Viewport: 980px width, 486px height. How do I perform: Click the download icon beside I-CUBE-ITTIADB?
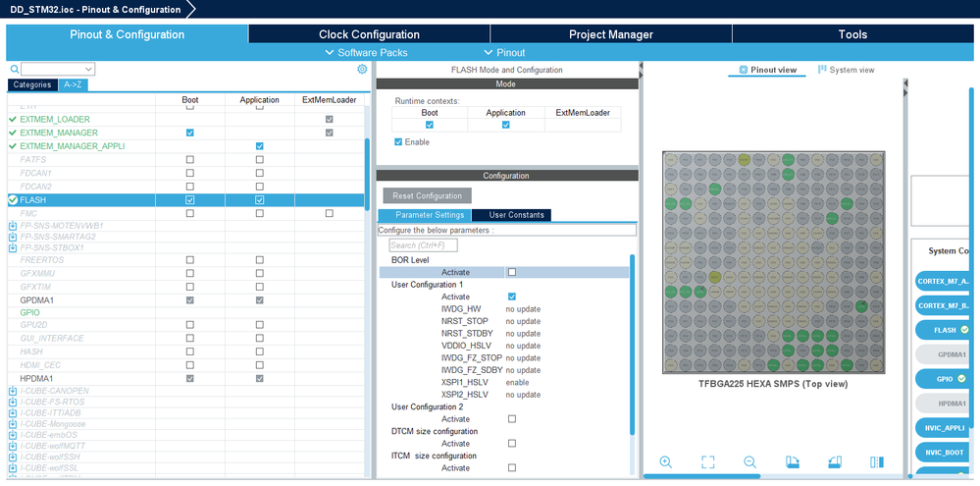[13, 412]
